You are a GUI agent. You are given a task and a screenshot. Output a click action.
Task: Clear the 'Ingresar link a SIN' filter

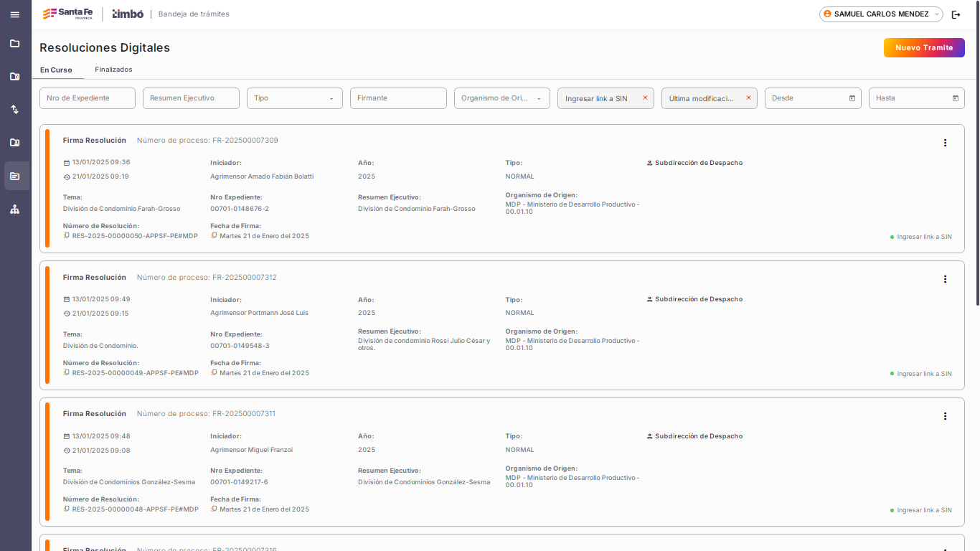645,98
